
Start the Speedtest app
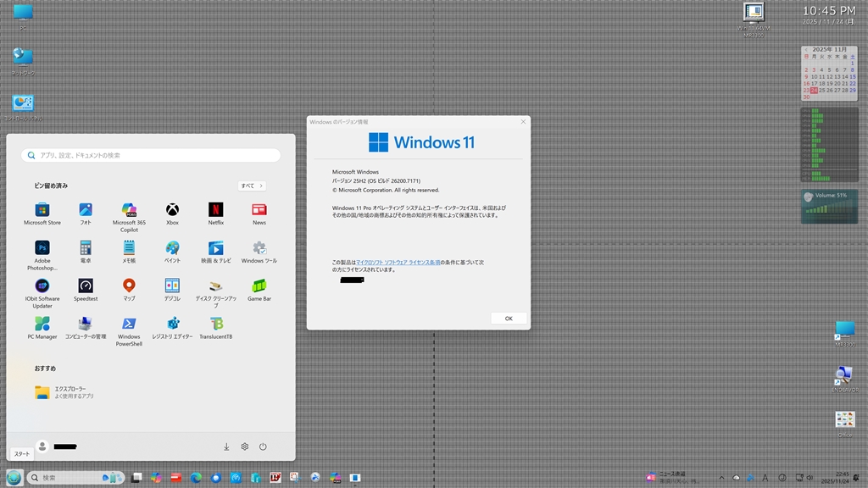(x=86, y=286)
